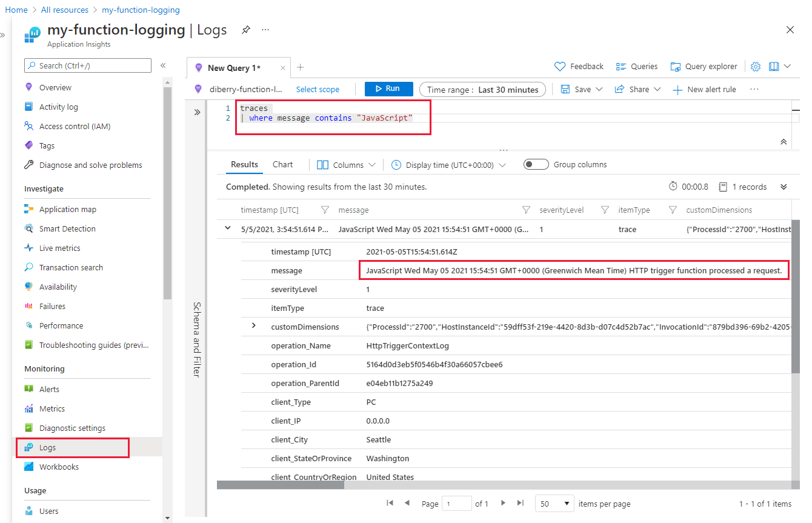Screen dimensions: 812x523
Task: Open Availability
Action: pyautogui.click(x=58, y=287)
